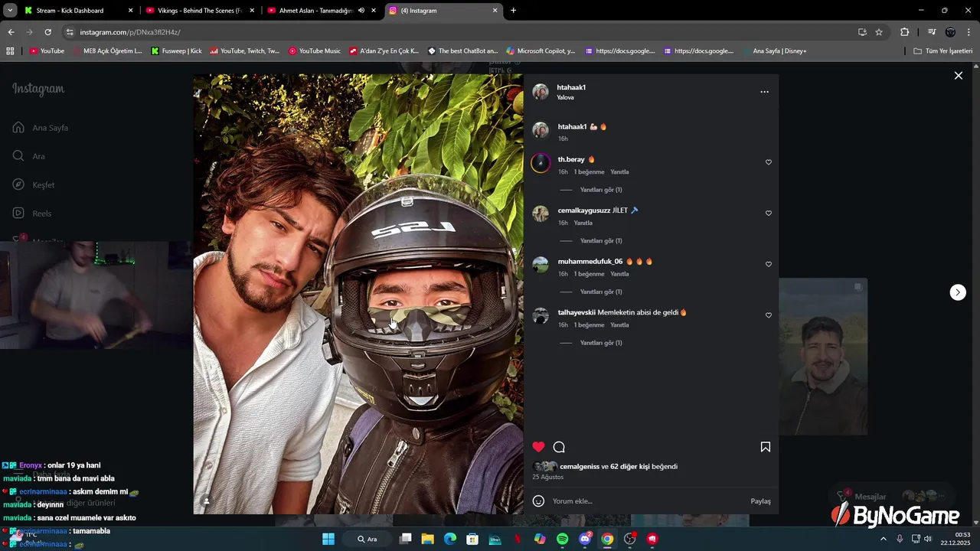Image resolution: width=980 pixels, height=551 pixels.
Task: Open Instagram Ara search in sidebar
Action: [x=29, y=156]
